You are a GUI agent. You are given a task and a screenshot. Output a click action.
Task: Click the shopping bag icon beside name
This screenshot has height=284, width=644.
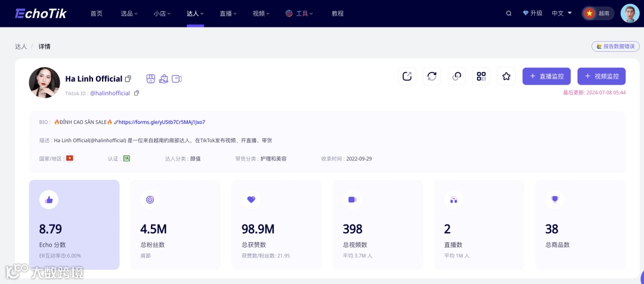pos(164,79)
